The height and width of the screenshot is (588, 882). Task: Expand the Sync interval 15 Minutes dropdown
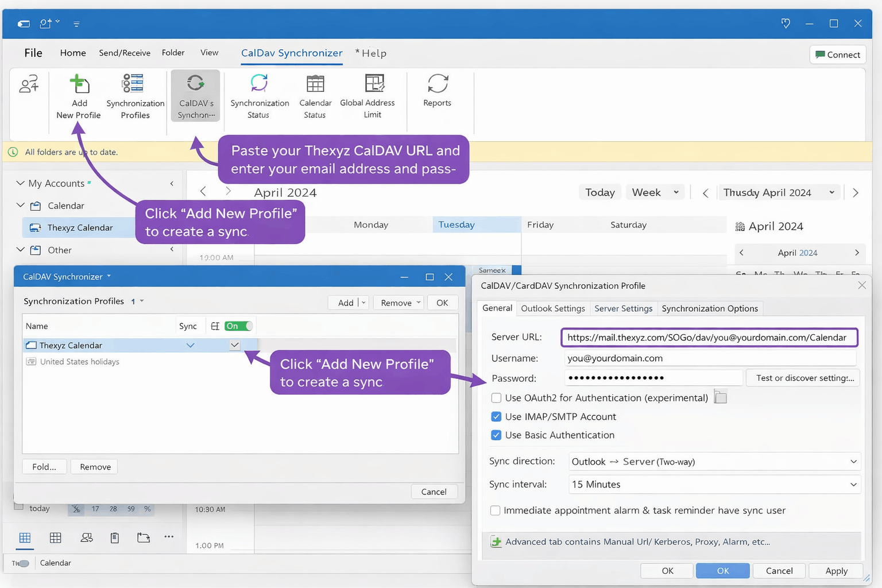pos(714,485)
